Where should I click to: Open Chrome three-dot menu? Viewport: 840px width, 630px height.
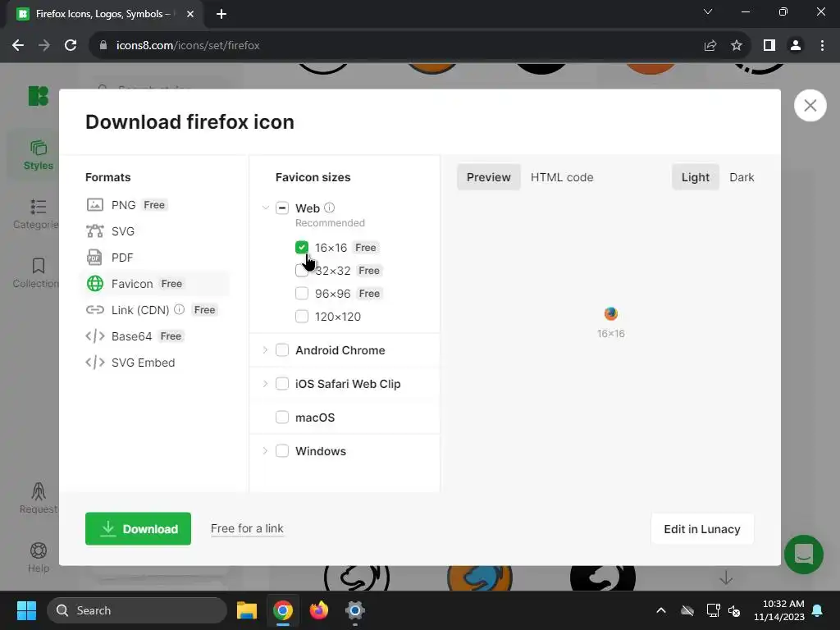pos(822,46)
